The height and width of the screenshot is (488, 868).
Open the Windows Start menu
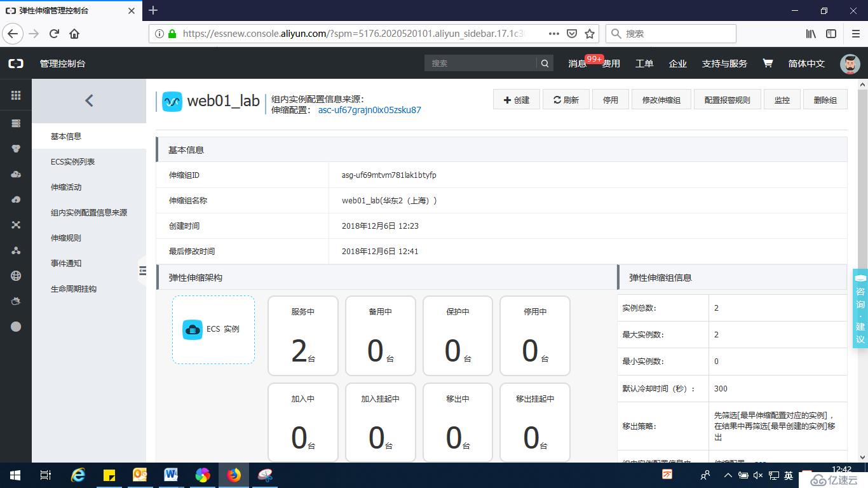(x=15, y=475)
